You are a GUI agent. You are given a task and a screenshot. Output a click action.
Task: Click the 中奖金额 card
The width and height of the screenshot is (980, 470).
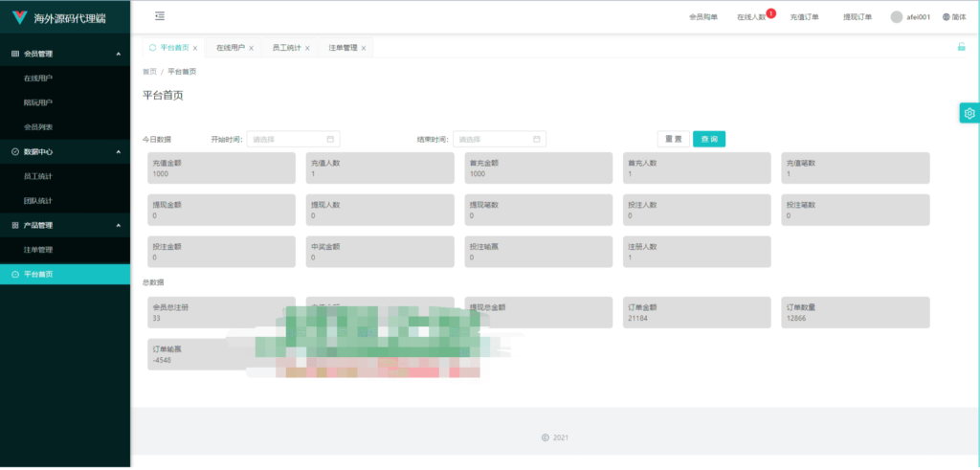coord(380,252)
